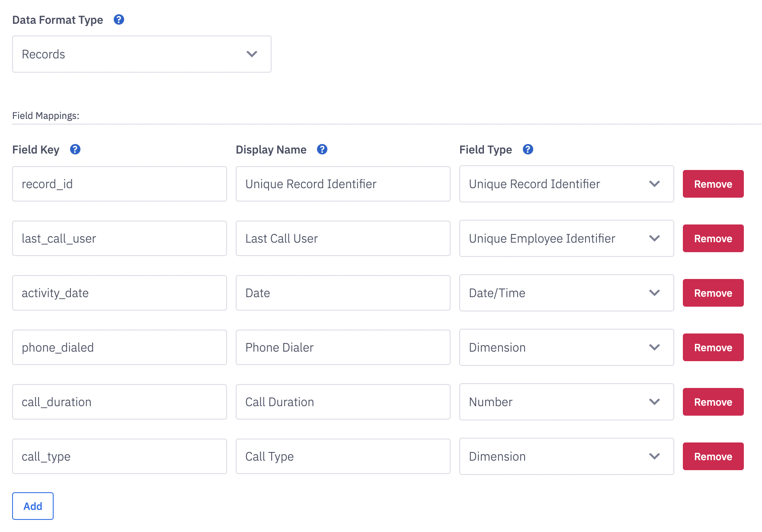Remove the record_id field mapping

click(x=713, y=184)
